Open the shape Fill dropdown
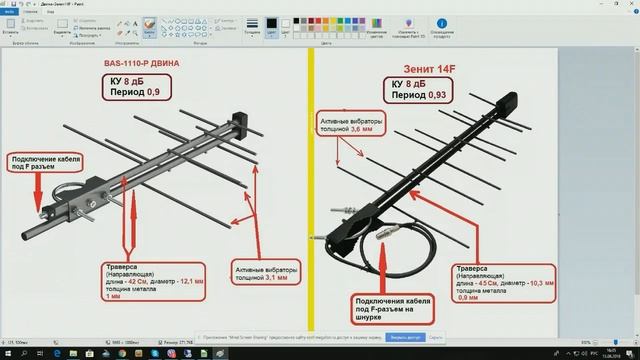640x360 pixels. 226,29
